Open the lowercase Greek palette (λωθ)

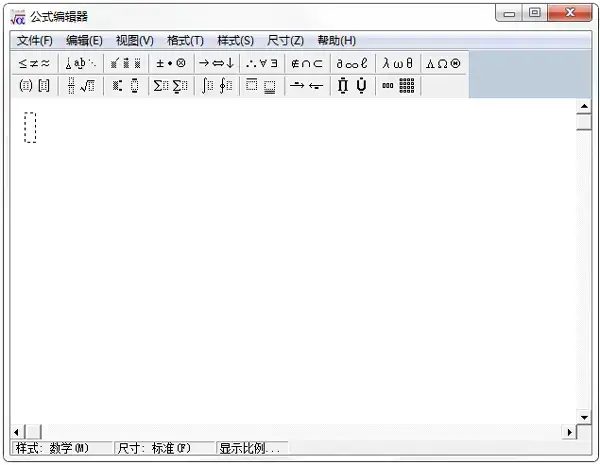(398, 64)
